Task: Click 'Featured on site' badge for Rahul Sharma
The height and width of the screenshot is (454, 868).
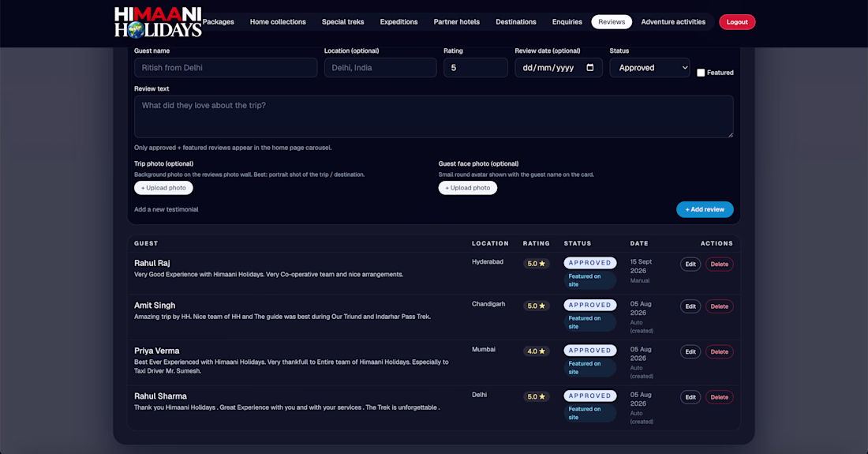Action: [x=589, y=413]
